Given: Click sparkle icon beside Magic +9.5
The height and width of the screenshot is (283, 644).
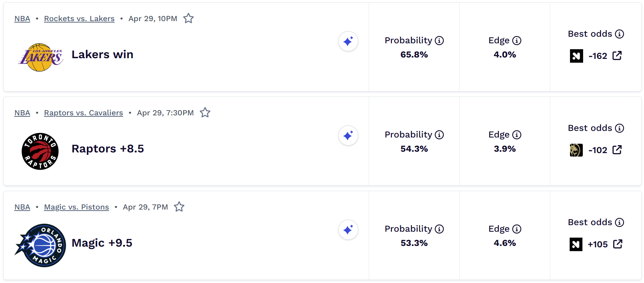Looking at the screenshot, I should [x=348, y=230].
